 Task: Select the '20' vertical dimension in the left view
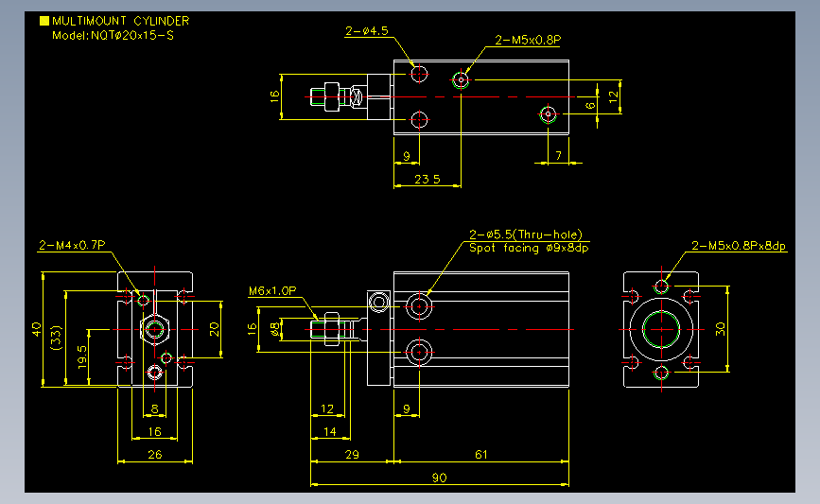[214, 329]
